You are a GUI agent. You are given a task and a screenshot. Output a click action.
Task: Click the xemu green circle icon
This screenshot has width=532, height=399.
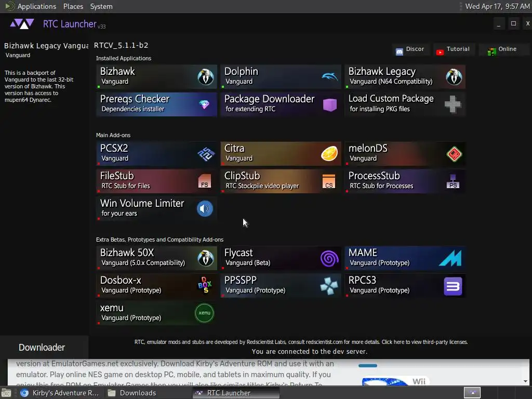[x=204, y=313]
